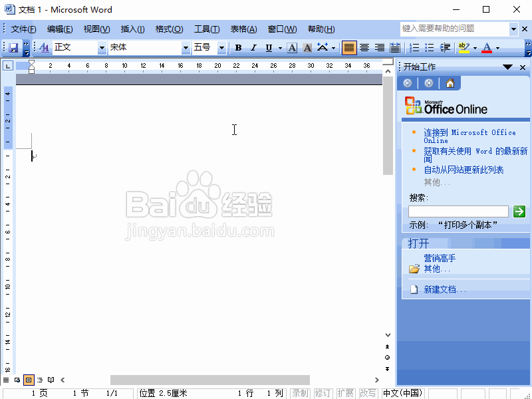This screenshot has width=532, height=399.
Task: Open the 开始工作 task pane menu arrow
Action: pyautogui.click(x=507, y=67)
